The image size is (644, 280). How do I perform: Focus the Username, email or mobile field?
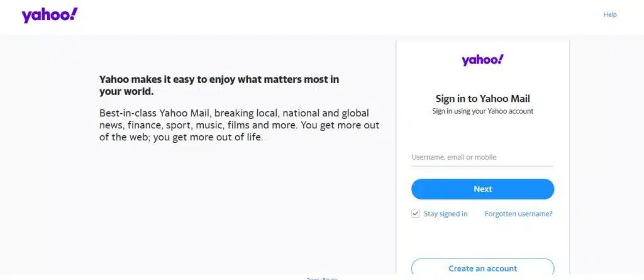pyautogui.click(x=482, y=157)
